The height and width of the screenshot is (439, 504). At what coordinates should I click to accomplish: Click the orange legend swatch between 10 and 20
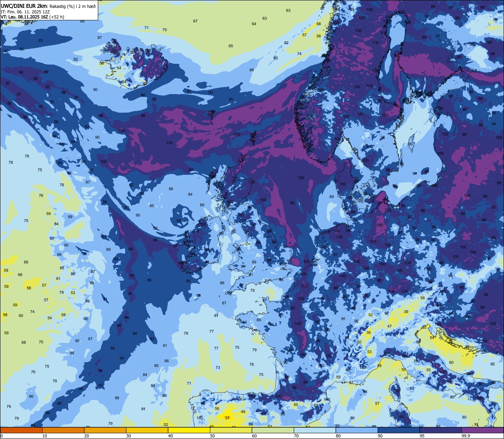(63, 430)
